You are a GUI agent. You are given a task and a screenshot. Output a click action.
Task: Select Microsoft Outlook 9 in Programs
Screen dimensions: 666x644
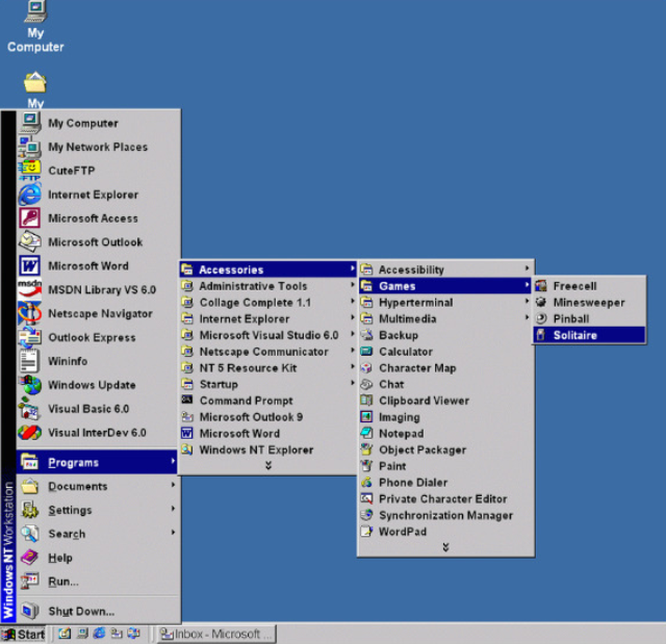click(268, 417)
